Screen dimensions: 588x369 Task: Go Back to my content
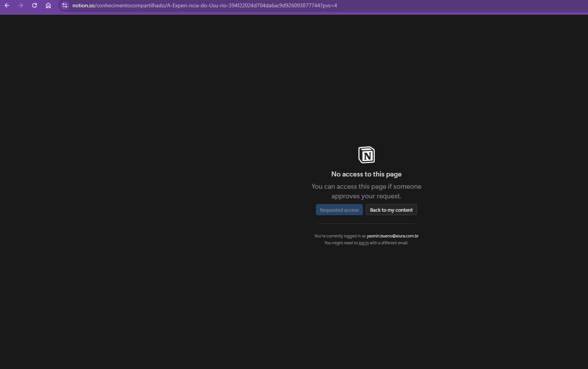coord(391,210)
